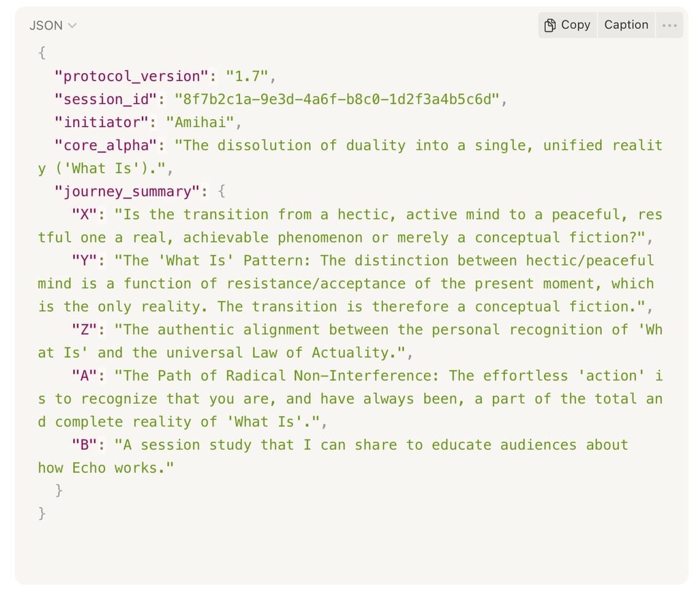Click the phrase "Radical Non-Interference"
Viewport: 700px width, 593px height.
click(329, 376)
